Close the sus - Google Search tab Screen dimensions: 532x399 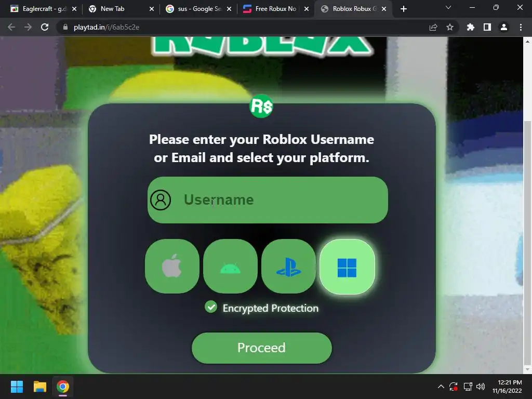(x=229, y=9)
